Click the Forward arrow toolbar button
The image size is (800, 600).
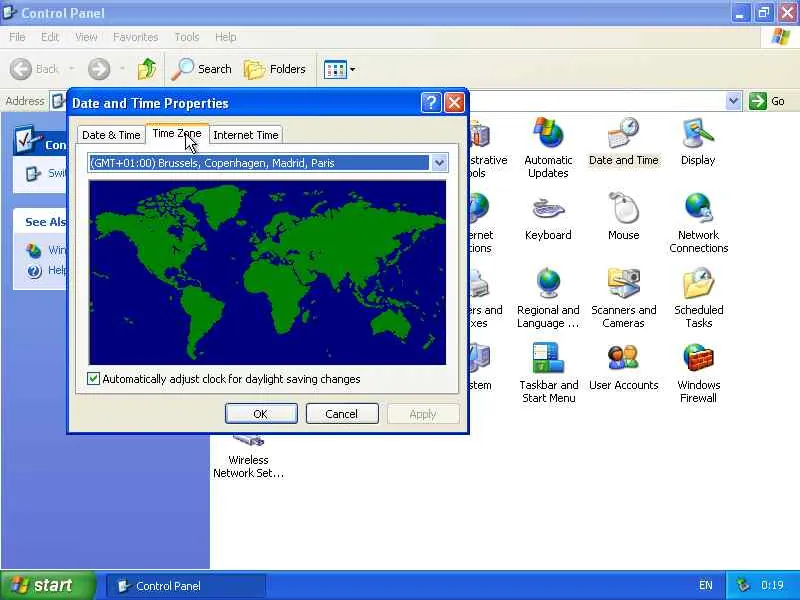pos(99,69)
